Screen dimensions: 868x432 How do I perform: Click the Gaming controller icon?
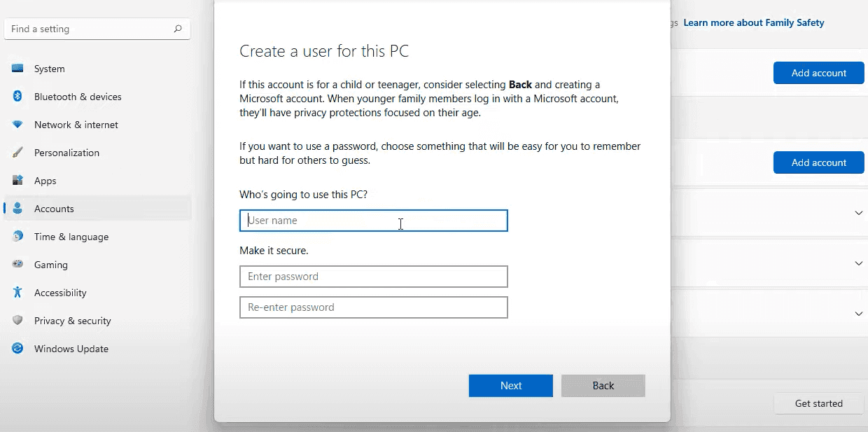click(x=18, y=265)
